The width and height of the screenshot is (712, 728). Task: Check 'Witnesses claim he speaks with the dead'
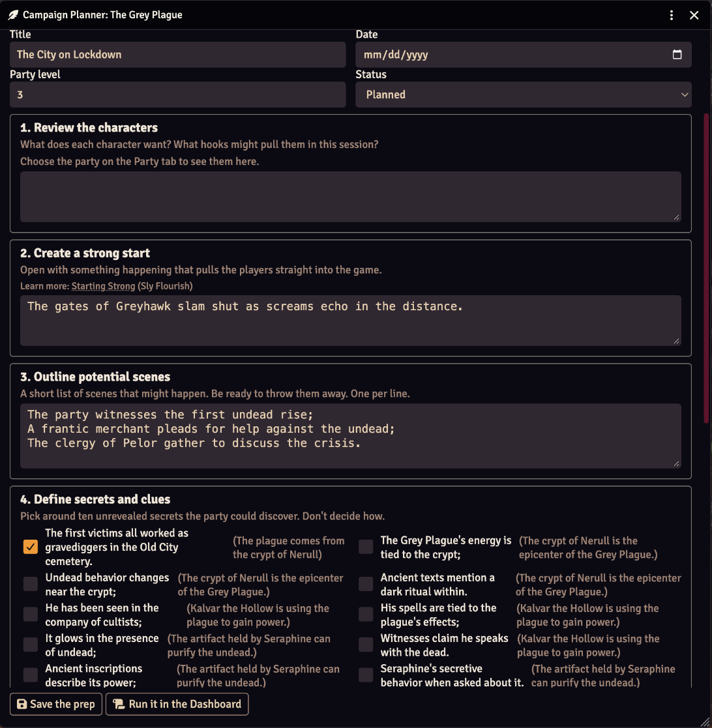coord(366,645)
